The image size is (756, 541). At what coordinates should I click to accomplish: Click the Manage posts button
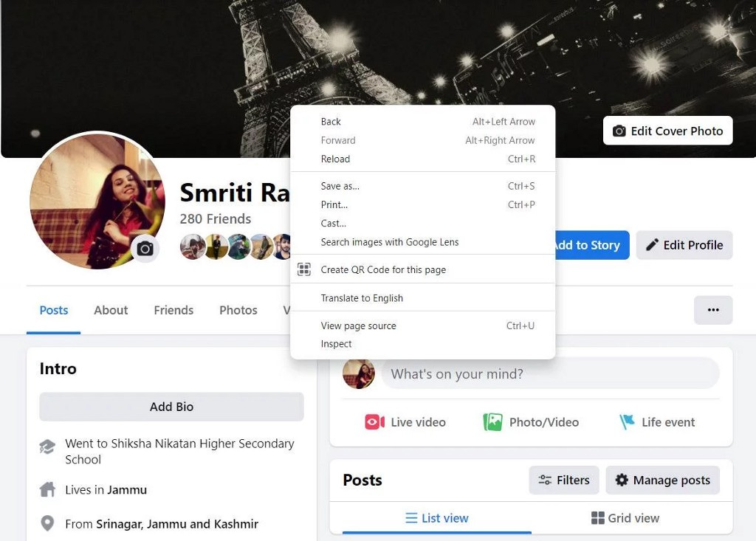(x=663, y=480)
